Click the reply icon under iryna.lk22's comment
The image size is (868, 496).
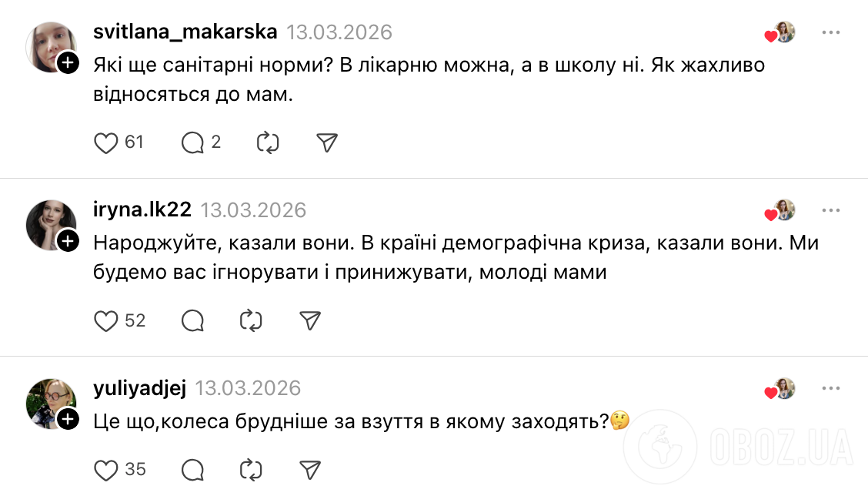coord(192,320)
